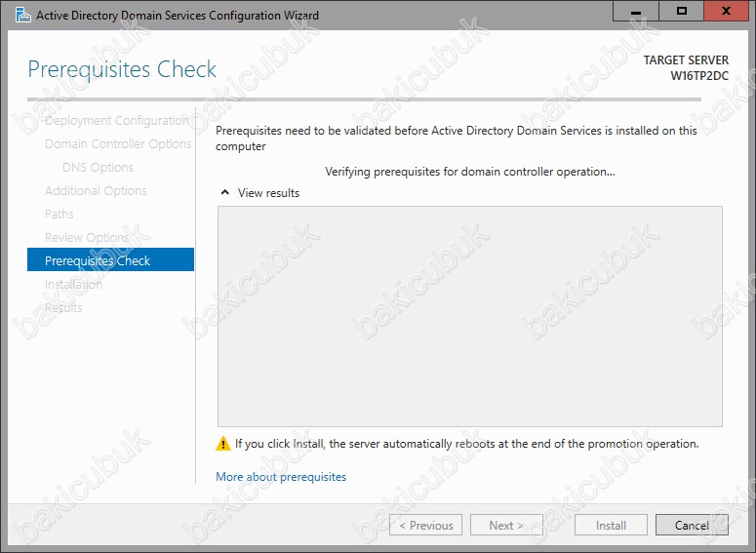Image resolution: width=756 pixels, height=553 pixels.
Task: Click the Install button
Action: click(x=611, y=525)
